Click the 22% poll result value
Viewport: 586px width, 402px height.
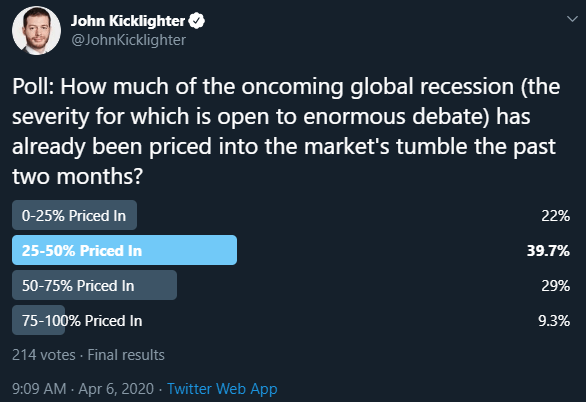pyautogui.click(x=555, y=216)
